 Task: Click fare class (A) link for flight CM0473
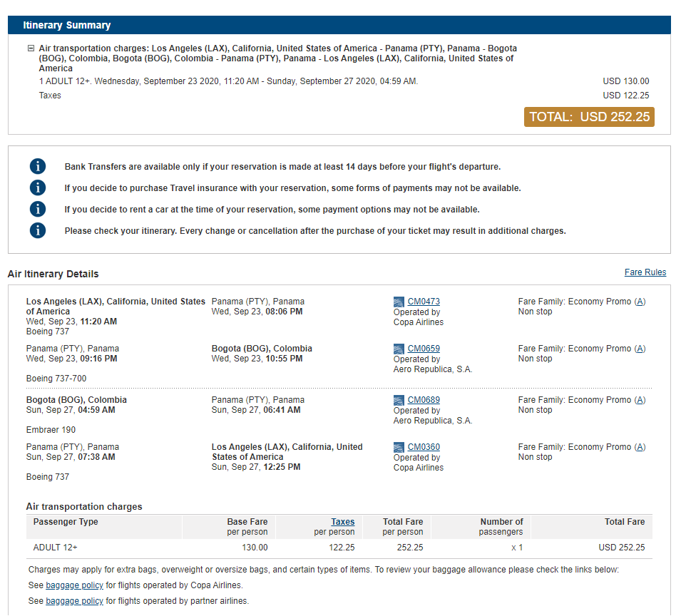640,302
